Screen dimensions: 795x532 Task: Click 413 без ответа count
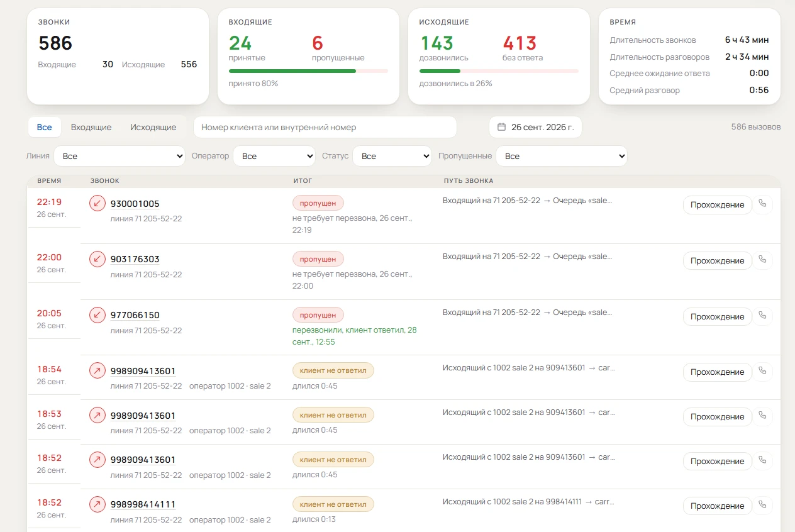(x=520, y=43)
